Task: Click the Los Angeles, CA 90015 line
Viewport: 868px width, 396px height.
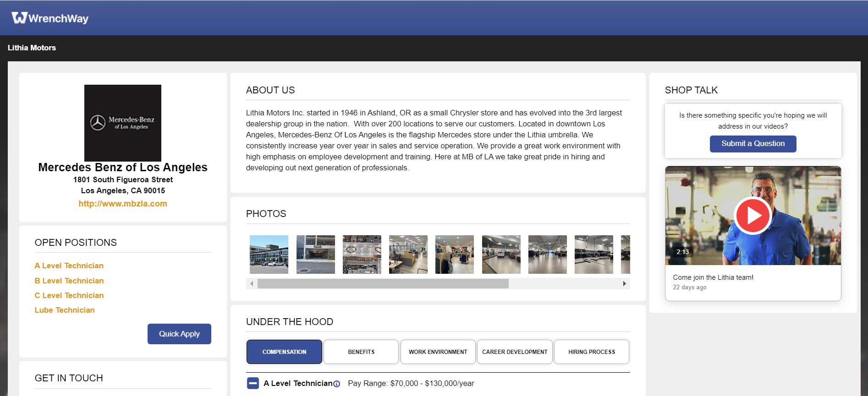Action: pyautogui.click(x=123, y=190)
